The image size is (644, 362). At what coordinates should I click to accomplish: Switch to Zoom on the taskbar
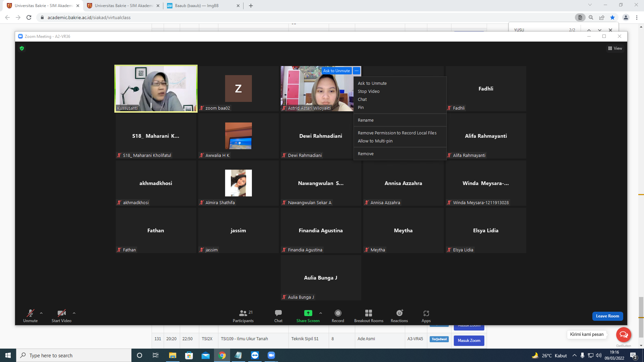[x=271, y=355]
